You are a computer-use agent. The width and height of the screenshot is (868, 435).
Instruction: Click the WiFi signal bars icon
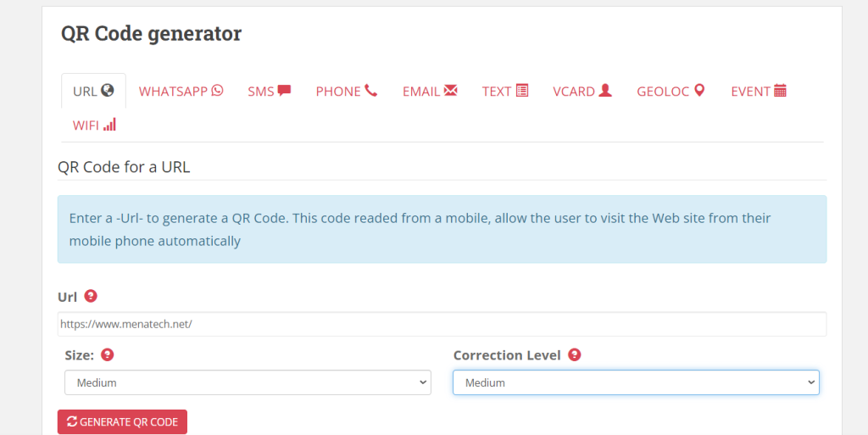point(109,125)
